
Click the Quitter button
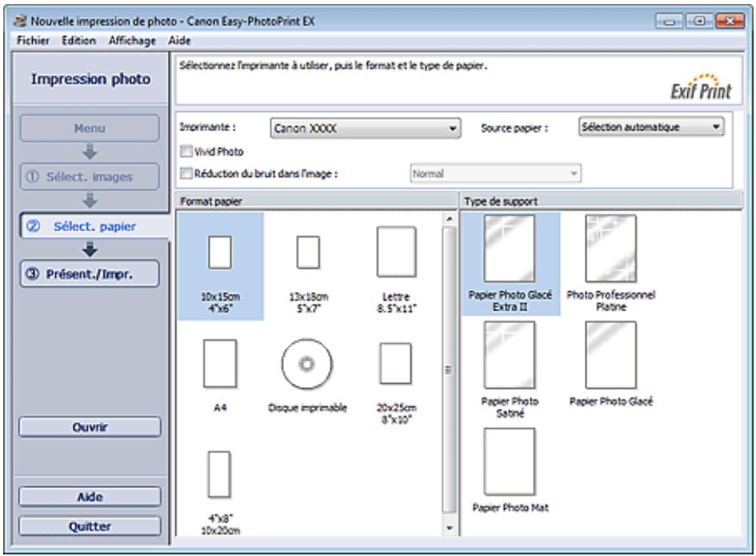90,526
